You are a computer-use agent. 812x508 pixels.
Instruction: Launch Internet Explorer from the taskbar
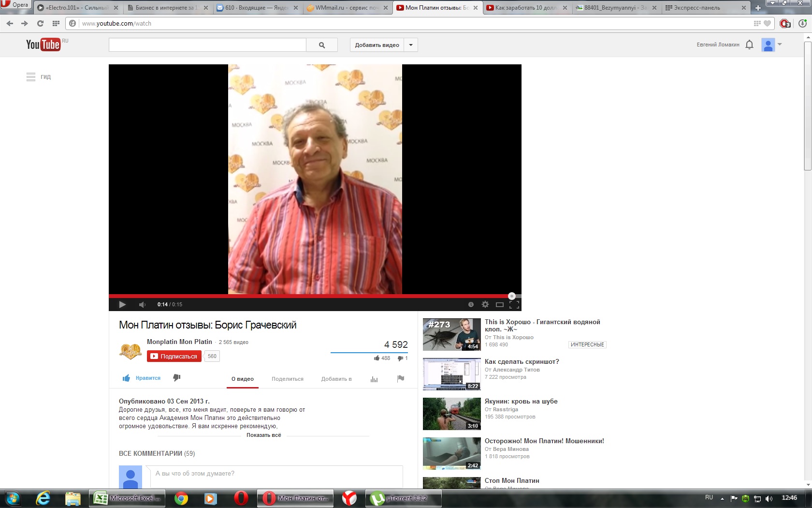[43, 498]
